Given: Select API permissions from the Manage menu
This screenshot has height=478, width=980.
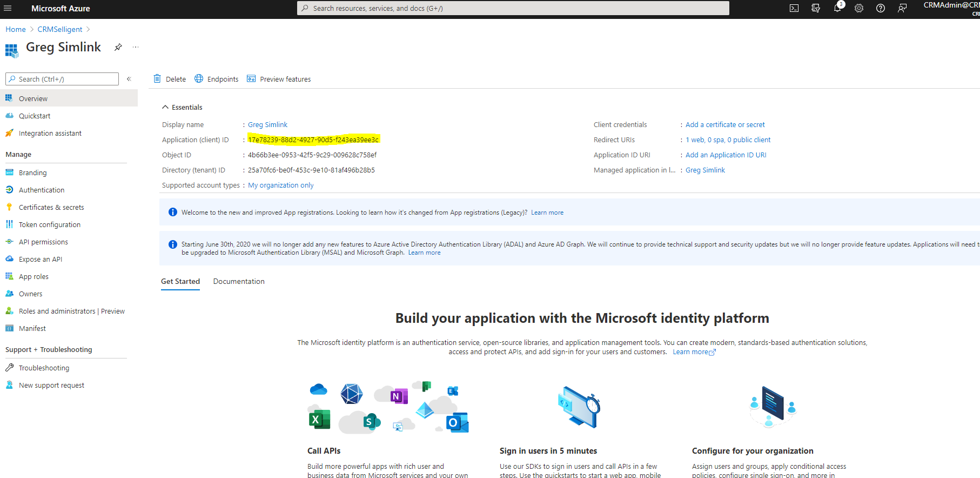Looking at the screenshot, I should [43, 242].
